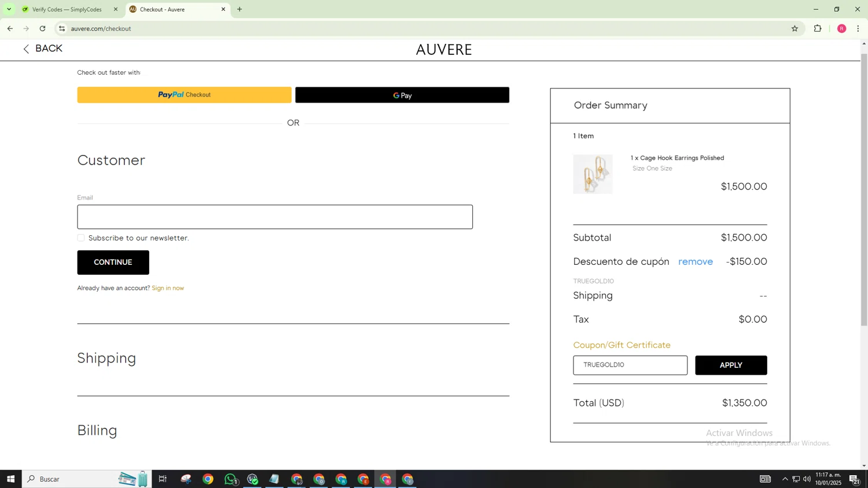
Task: Open the notification center with 21 badge
Action: [x=854, y=479]
